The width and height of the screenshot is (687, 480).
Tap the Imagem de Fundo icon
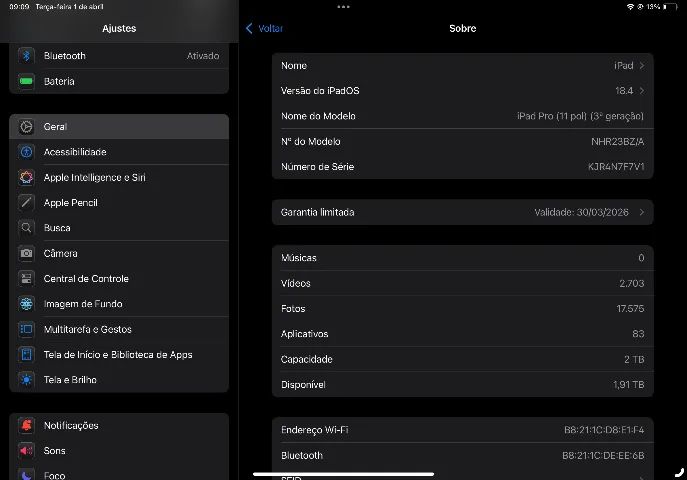point(26,304)
